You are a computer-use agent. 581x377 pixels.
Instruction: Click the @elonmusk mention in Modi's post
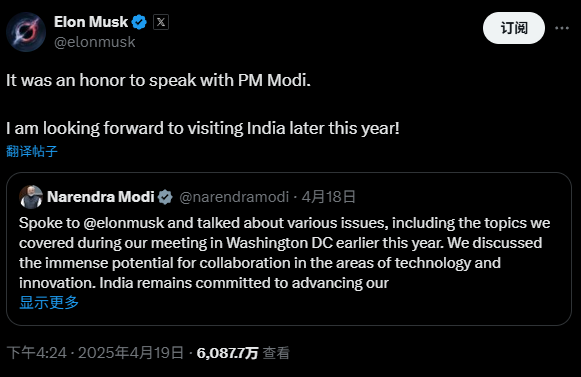pos(123,223)
